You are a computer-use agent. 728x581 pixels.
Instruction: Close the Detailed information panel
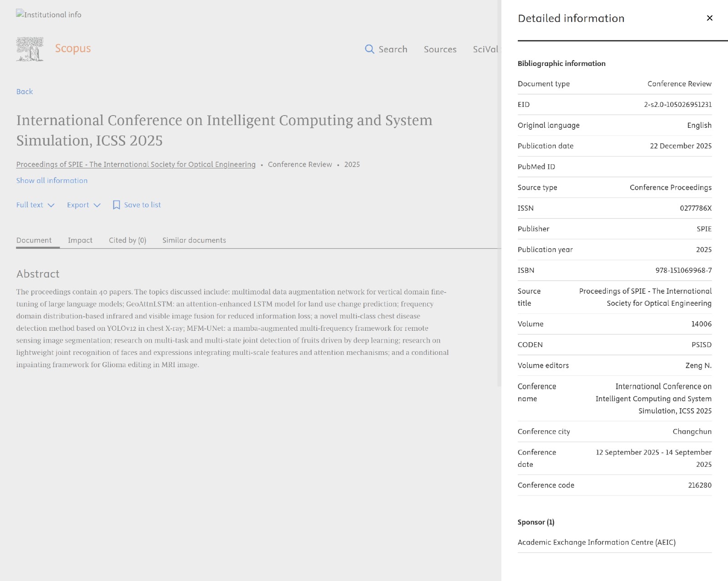709,18
